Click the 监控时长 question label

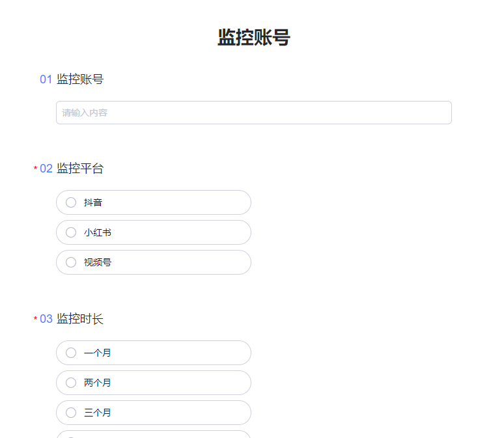(80, 319)
